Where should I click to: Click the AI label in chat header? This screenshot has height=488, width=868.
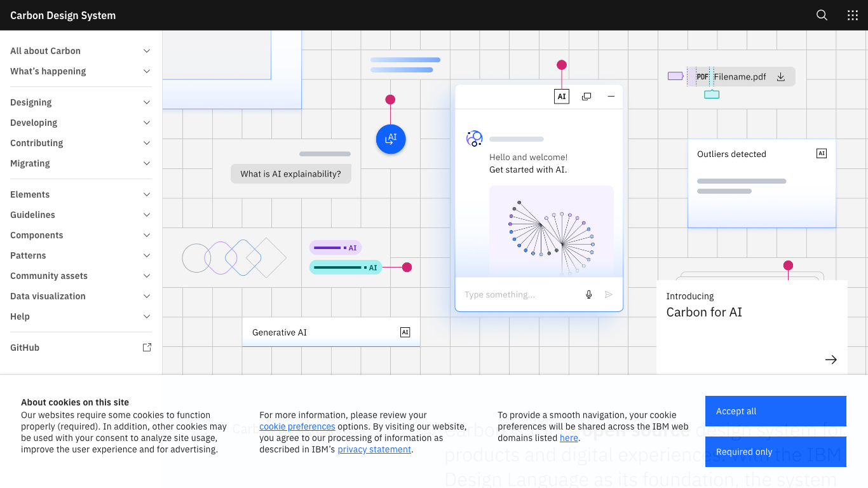point(562,97)
